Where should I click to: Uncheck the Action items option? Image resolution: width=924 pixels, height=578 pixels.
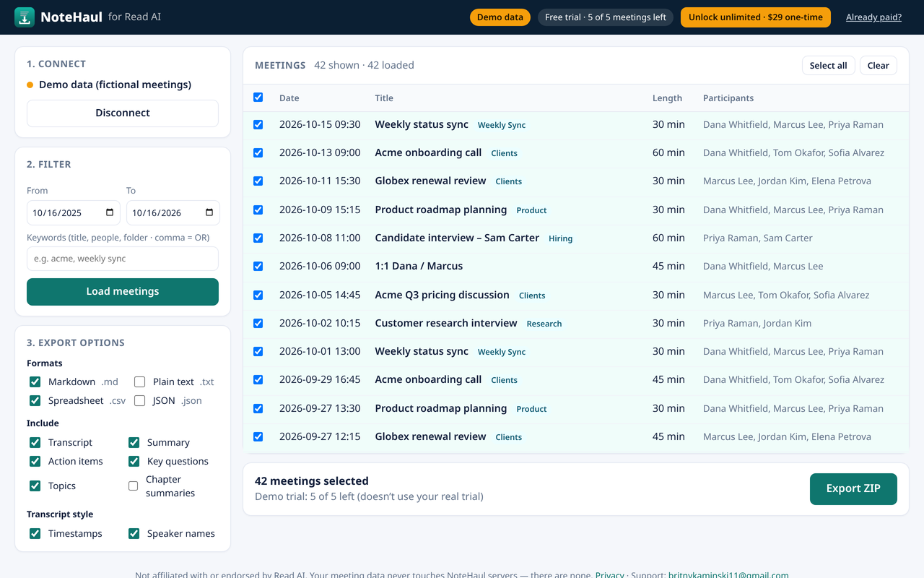(35, 461)
